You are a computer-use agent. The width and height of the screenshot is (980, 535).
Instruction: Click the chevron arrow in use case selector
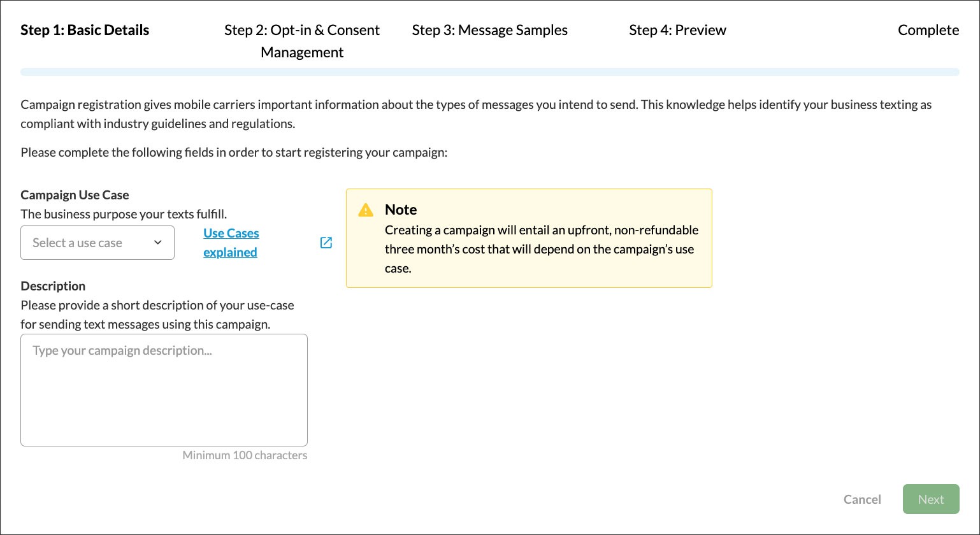[158, 243]
